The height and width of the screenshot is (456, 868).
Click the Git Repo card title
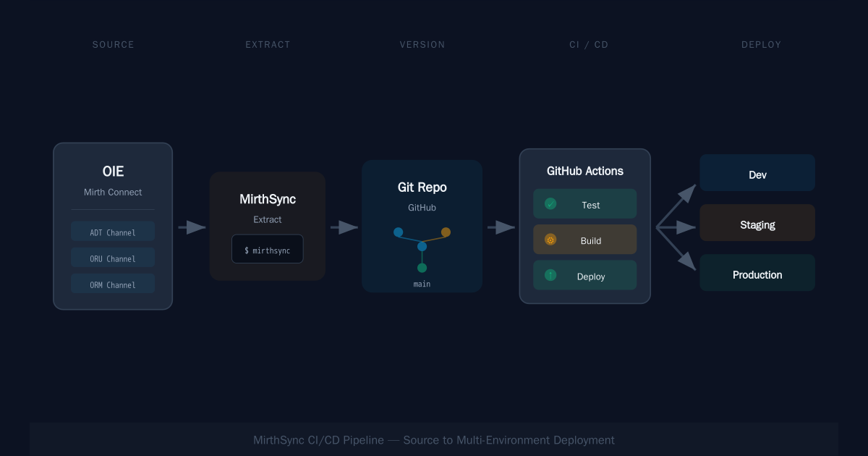[x=422, y=187]
